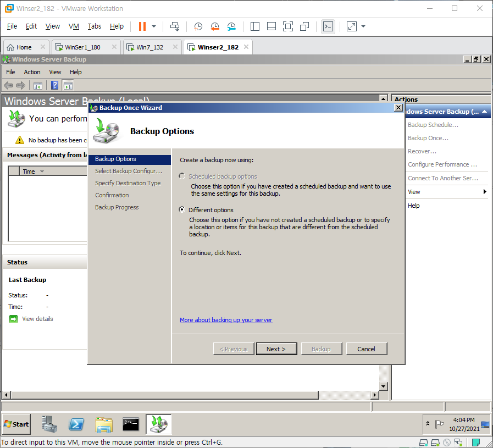Select Backup Progress step in wizard sidebar

click(x=117, y=207)
